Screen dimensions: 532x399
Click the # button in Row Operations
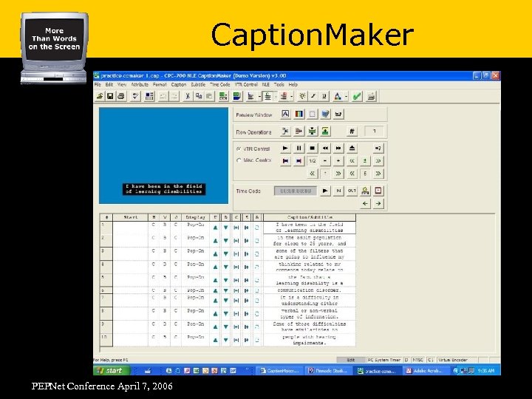(352, 131)
